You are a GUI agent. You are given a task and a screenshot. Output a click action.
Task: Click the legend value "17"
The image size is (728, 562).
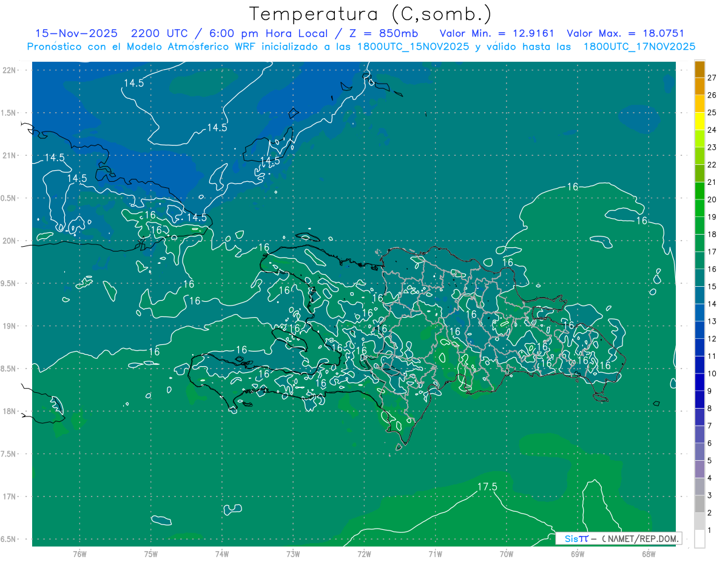point(712,252)
